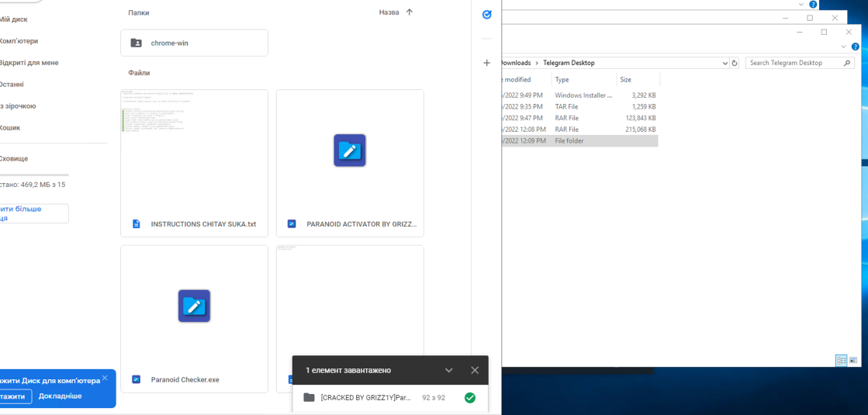Open Google Tasks side panel icon
Image resolution: width=868 pixels, height=415 pixels.
[486, 15]
